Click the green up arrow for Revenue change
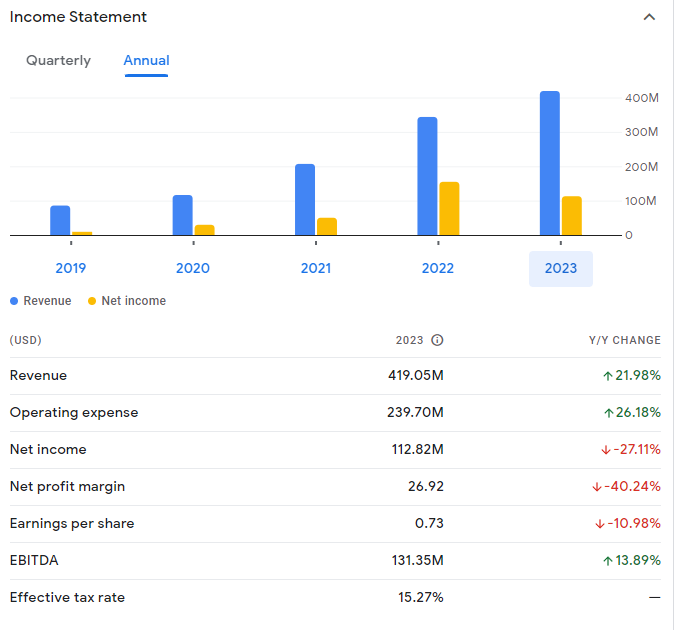Image resolution: width=674 pixels, height=630 pixels. 608,376
